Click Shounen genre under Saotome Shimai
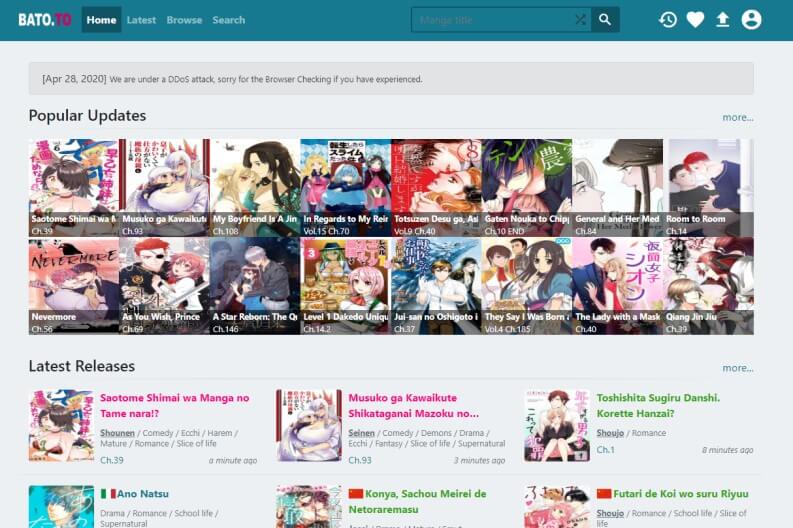The width and height of the screenshot is (793, 528). [x=117, y=433]
